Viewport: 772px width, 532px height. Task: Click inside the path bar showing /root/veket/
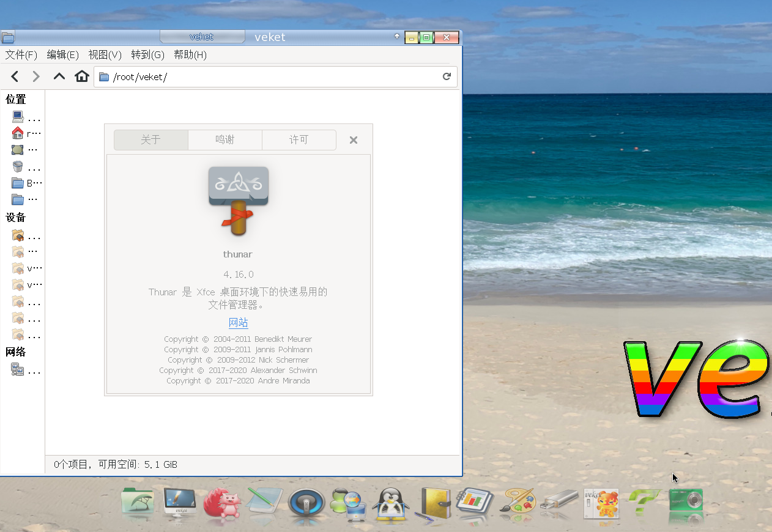coord(245,76)
